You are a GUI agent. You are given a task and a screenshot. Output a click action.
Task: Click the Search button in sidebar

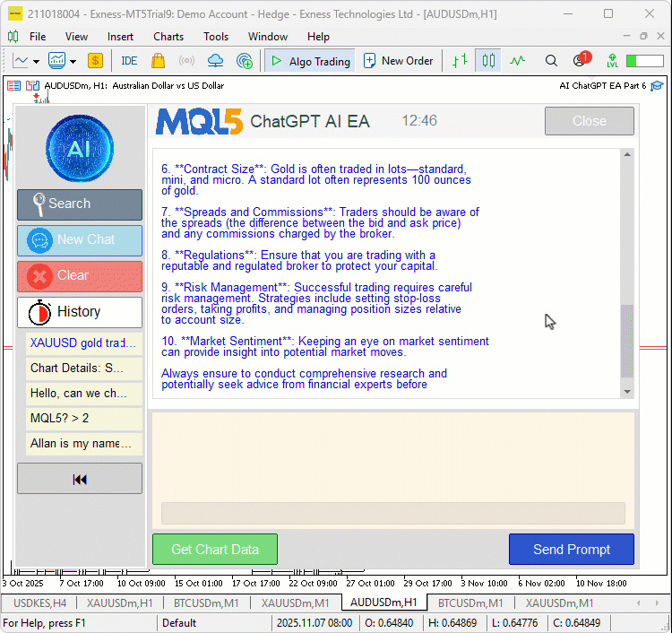80,204
